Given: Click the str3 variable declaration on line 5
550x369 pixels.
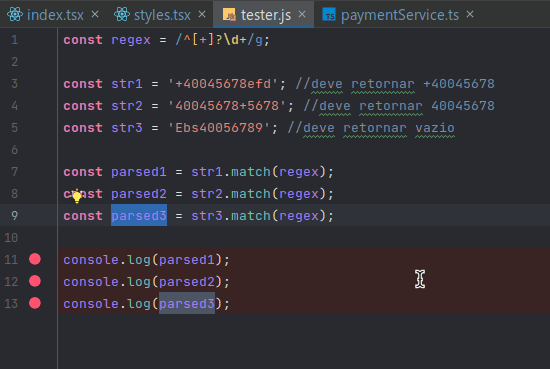Looking at the screenshot, I should coord(127,128).
